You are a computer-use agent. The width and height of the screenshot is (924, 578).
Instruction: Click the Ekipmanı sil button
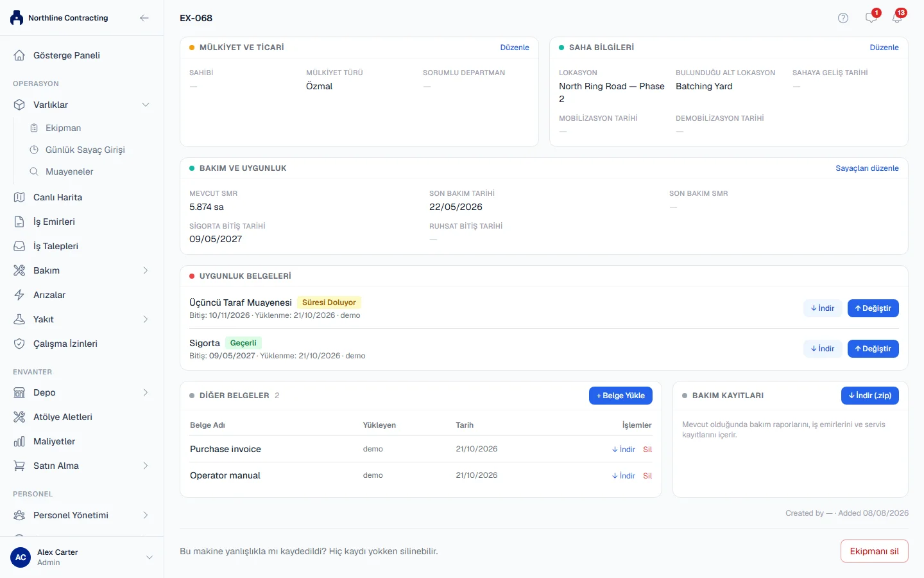tap(875, 551)
